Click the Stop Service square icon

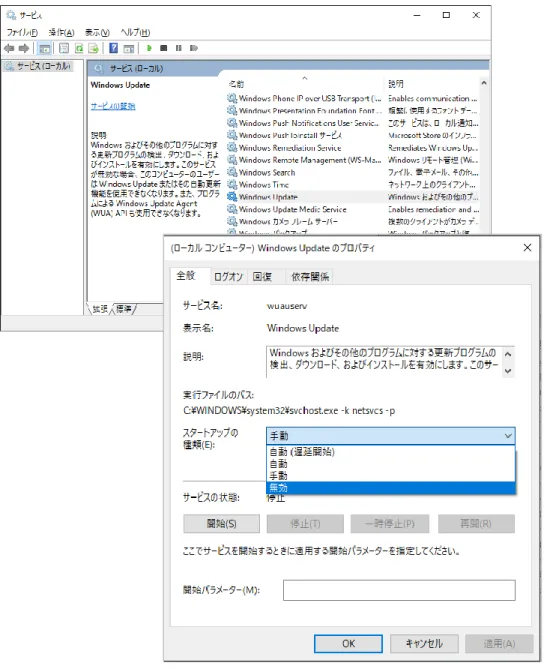(x=163, y=48)
